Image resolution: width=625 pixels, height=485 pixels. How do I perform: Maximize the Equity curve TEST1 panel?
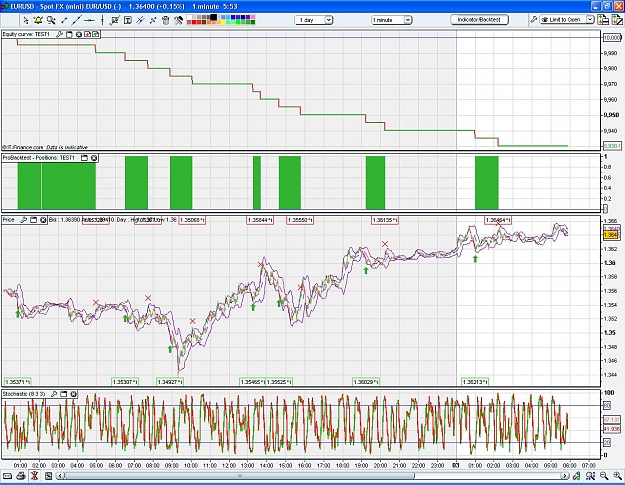pyautogui.click(x=69, y=34)
